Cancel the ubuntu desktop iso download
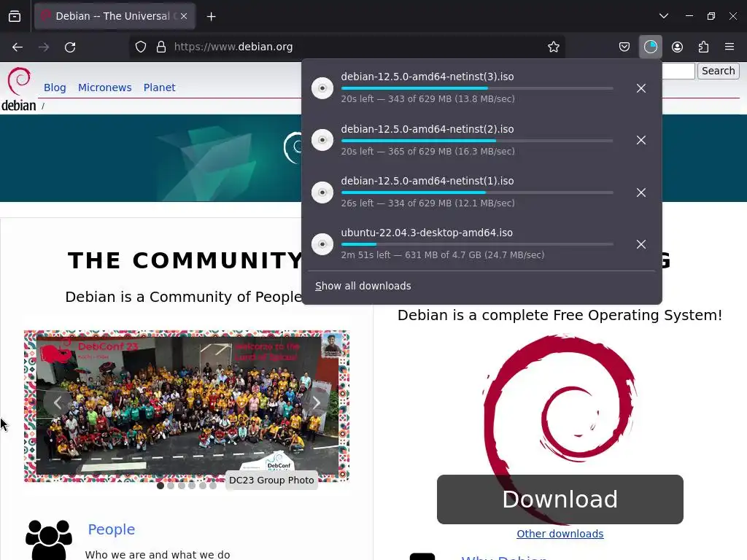The height and width of the screenshot is (560, 747). 640,244
